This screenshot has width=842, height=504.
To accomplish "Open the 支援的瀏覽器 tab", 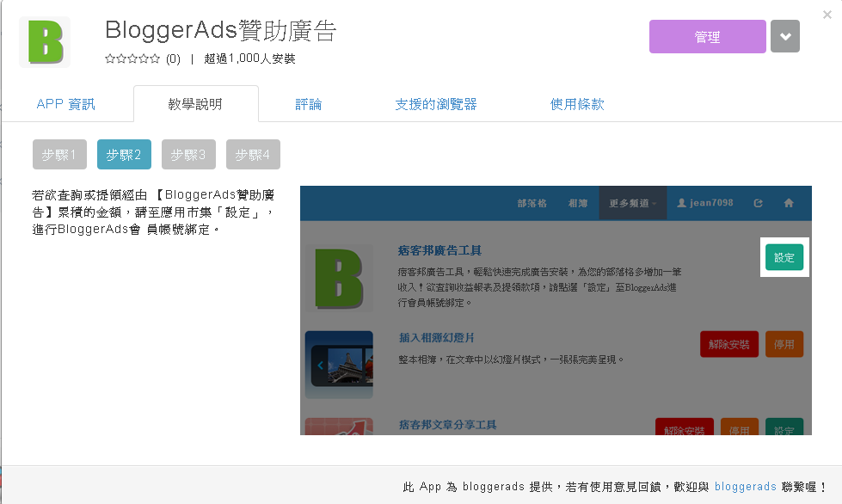I will (x=436, y=104).
